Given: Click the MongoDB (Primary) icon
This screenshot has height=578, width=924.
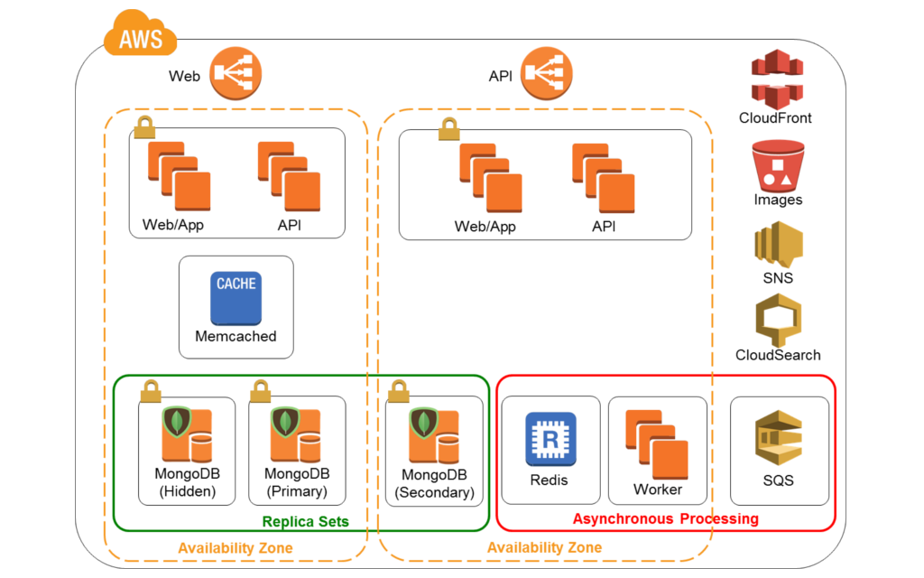Looking at the screenshot, I should coord(296,434).
